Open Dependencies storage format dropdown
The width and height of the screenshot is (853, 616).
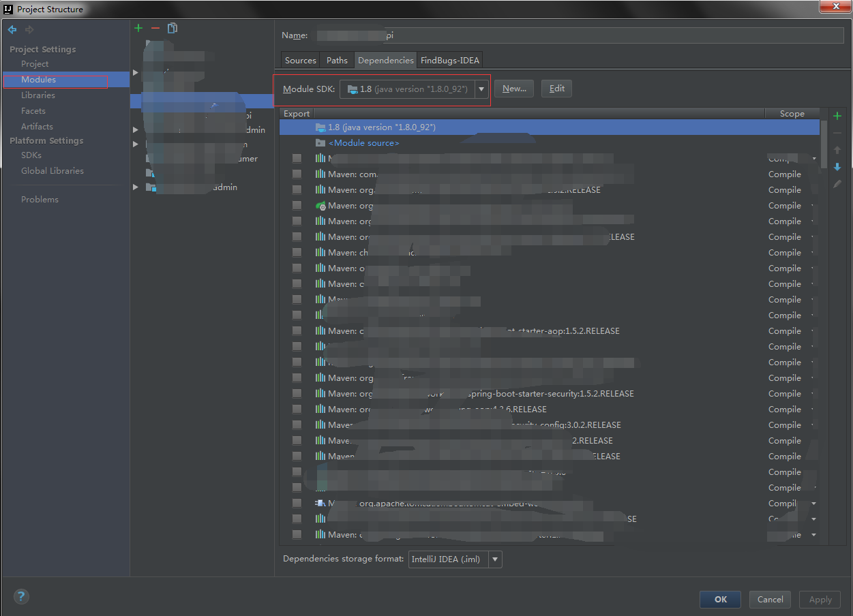(495, 559)
